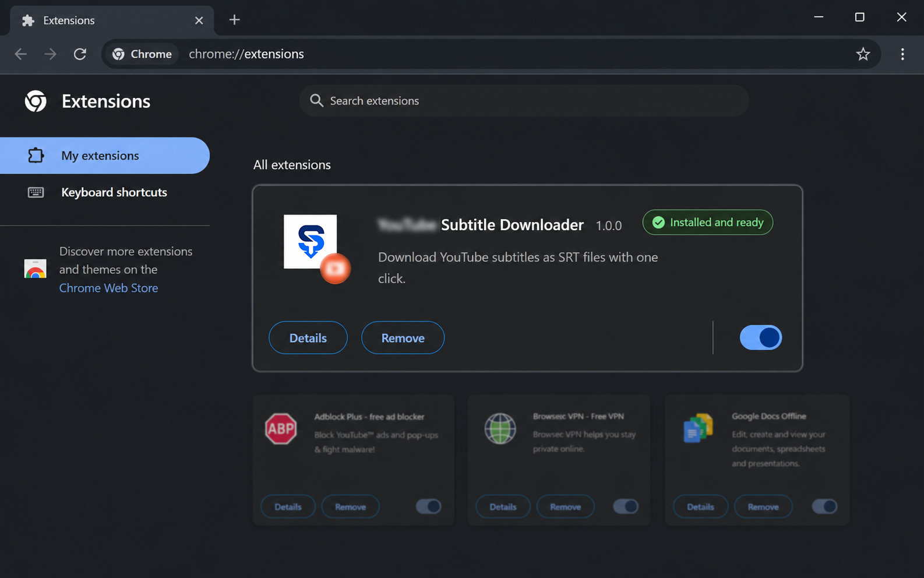Remove Adblock Plus extension
The width and height of the screenshot is (924, 578).
[351, 507]
